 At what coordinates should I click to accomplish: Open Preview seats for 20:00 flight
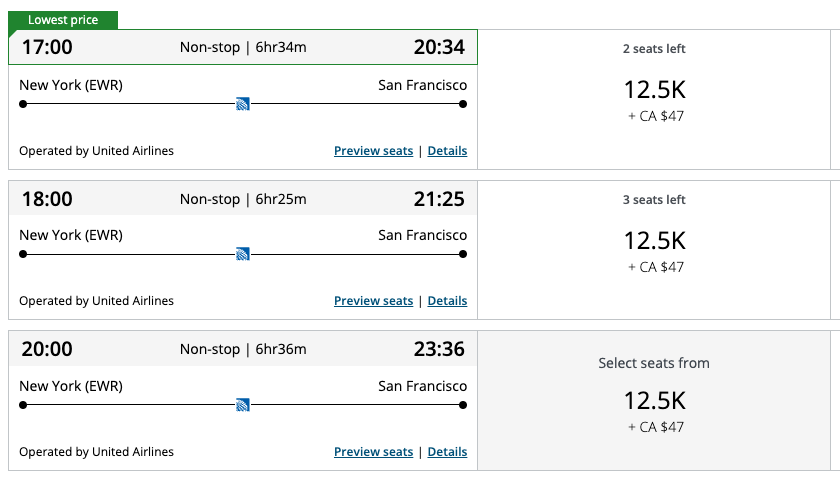[373, 452]
